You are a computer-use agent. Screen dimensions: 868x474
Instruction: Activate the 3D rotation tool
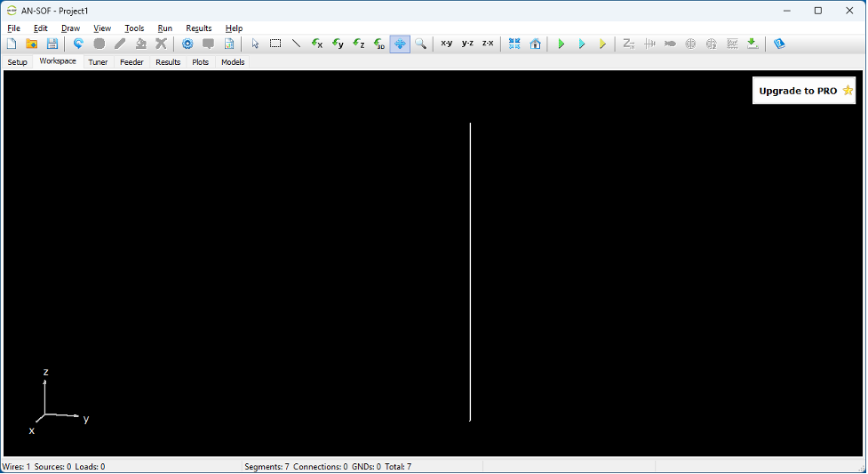(379, 44)
